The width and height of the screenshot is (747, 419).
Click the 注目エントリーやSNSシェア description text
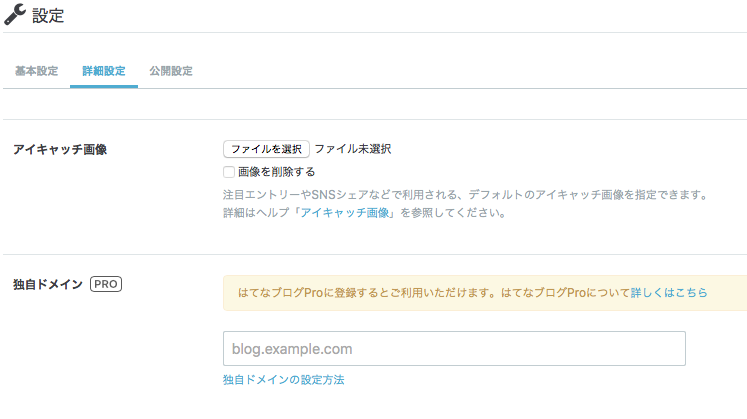(466, 195)
